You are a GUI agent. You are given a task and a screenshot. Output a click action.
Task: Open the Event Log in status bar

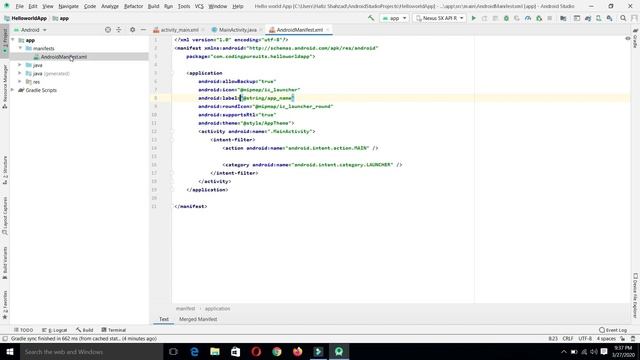click(x=613, y=330)
